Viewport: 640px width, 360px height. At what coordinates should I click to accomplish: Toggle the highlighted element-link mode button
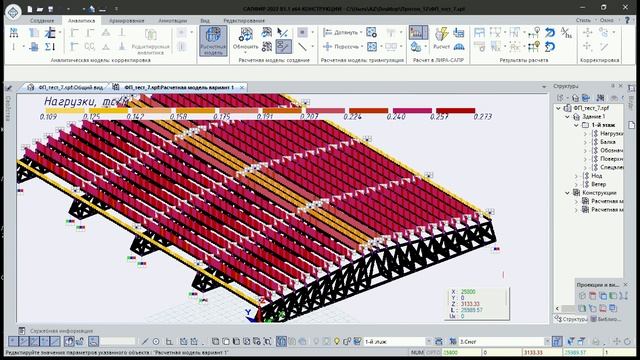coord(284,47)
